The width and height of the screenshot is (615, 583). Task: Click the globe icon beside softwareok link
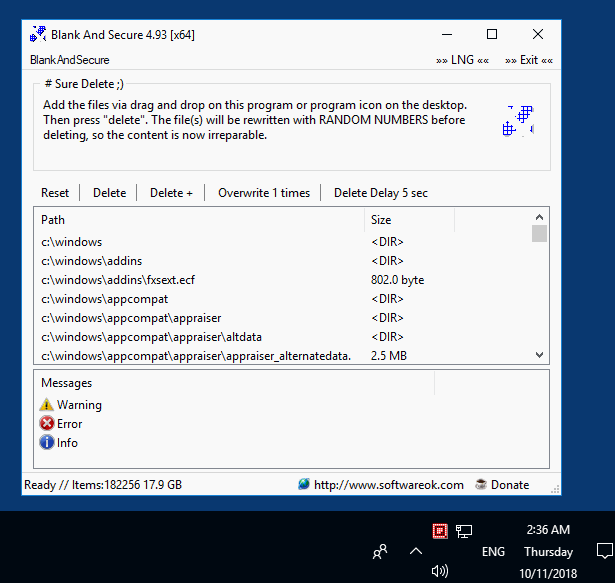[304, 485]
